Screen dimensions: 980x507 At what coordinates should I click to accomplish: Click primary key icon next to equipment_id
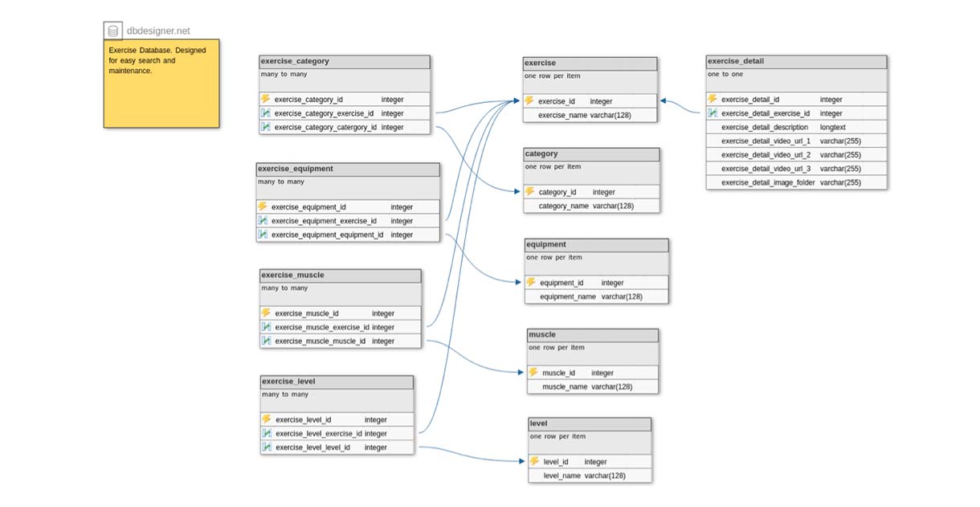pos(531,282)
